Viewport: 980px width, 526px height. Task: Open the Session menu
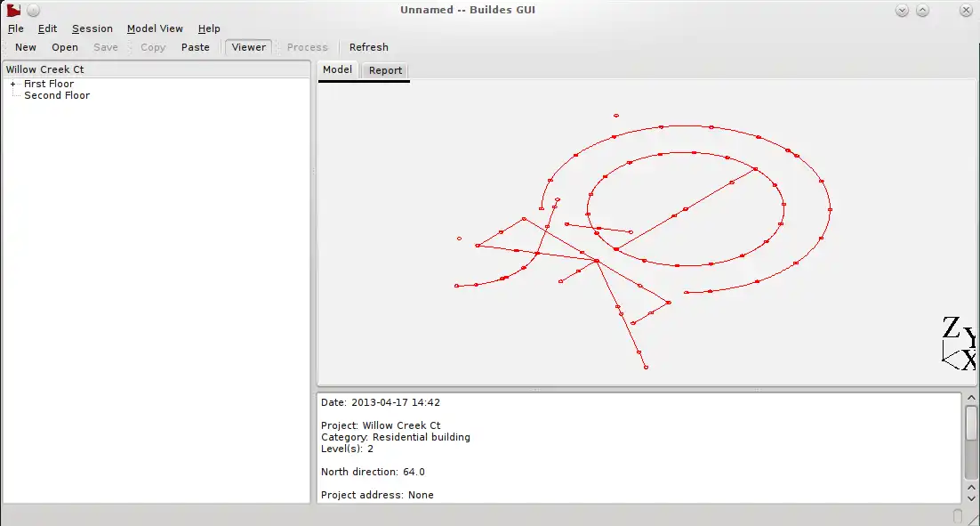[92, 28]
